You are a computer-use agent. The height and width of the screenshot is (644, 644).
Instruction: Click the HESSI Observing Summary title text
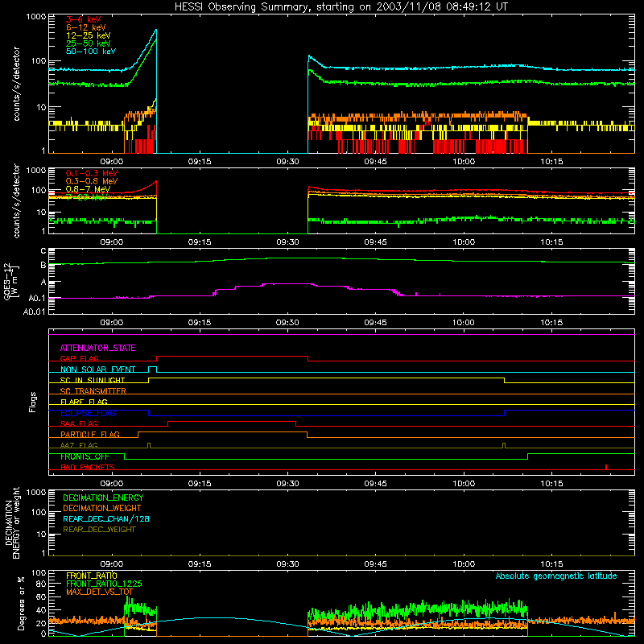[341, 7]
